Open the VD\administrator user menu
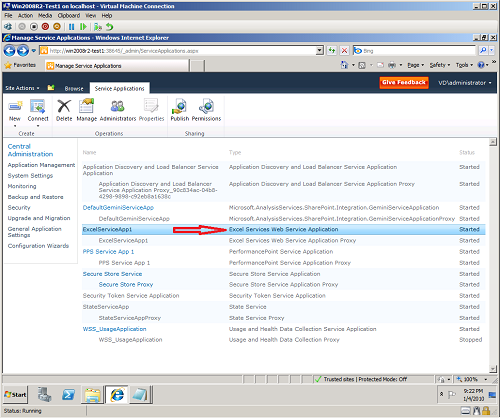 (x=465, y=83)
